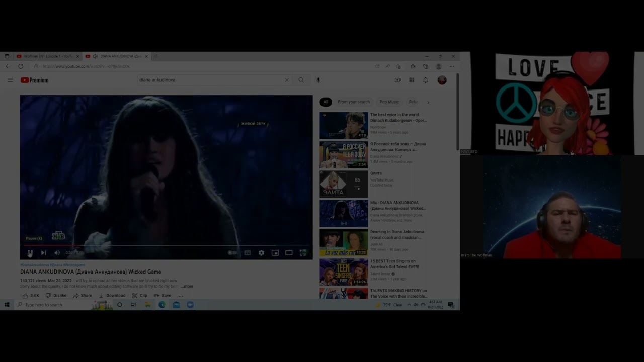The image size is (644, 362).
Task: Open the taskbar clock and date
Action: click(435, 305)
